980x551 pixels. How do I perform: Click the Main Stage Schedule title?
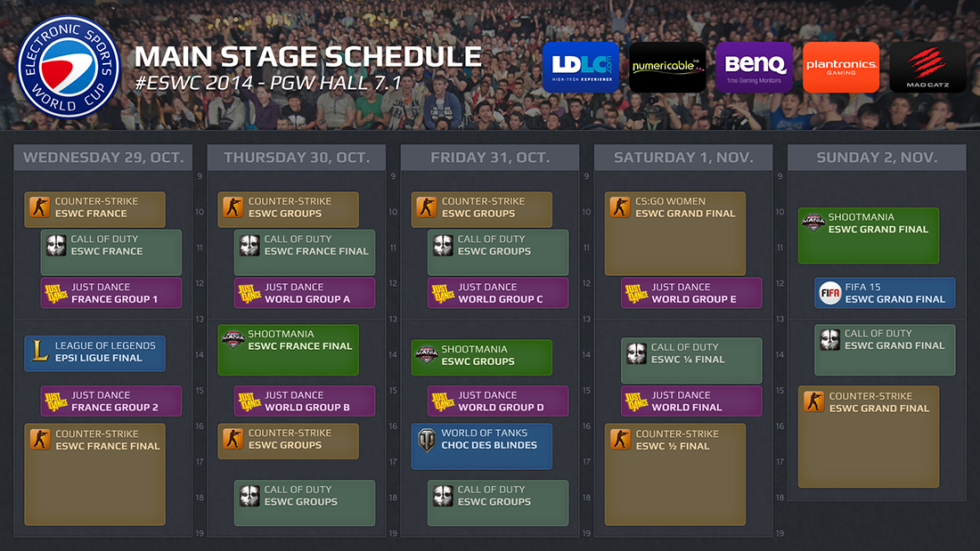click(x=308, y=56)
